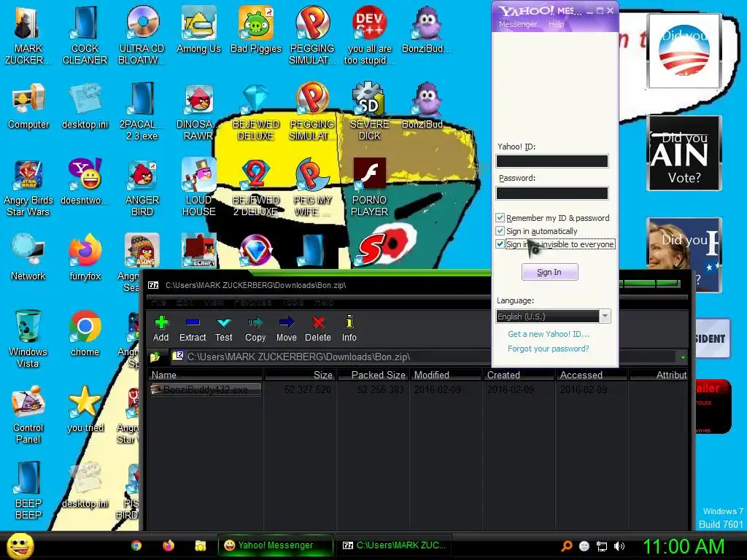Toggle Remember my ID & password checkbox
Screen dimensions: 747x560
click(500, 217)
